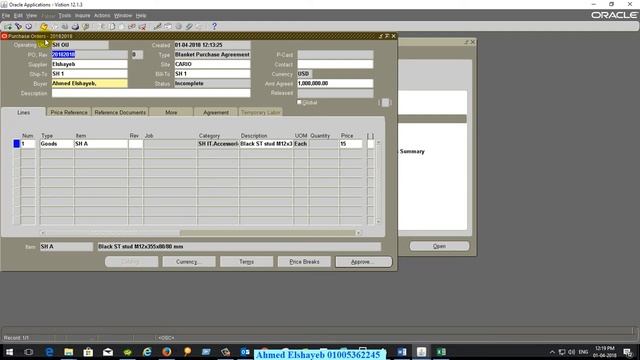Click the empty Description field
The width and height of the screenshot is (640, 360).
[x=151, y=93]
